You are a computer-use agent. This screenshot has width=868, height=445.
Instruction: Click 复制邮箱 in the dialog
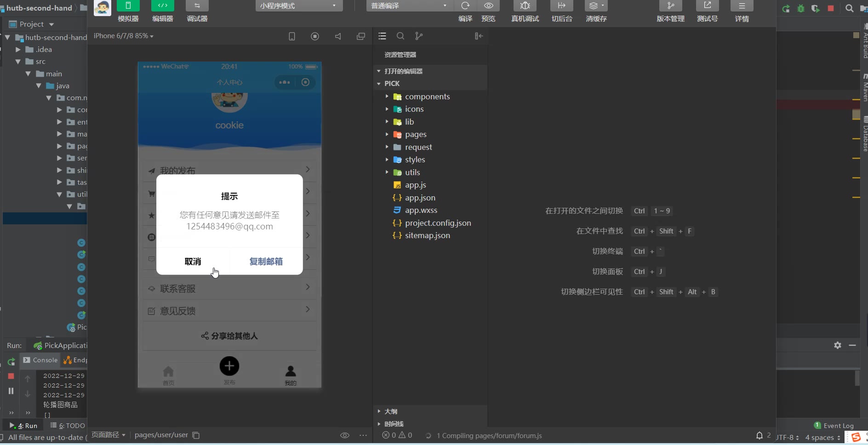(266, 262)
